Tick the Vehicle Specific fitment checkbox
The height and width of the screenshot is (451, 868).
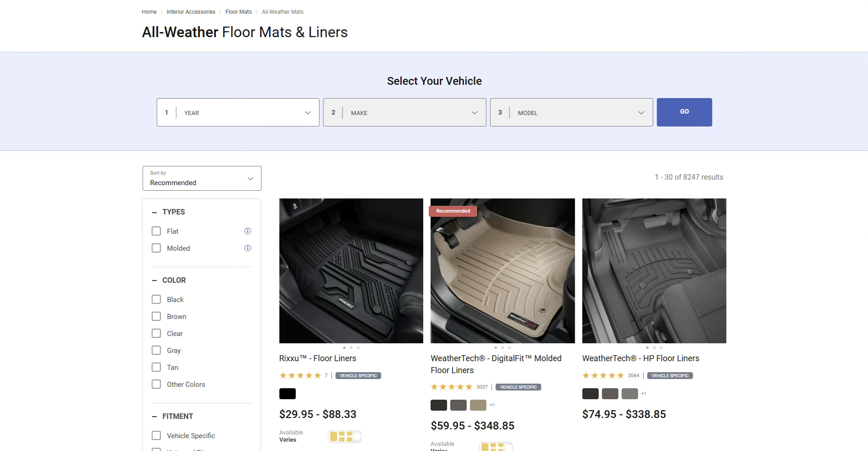[156, 435]
